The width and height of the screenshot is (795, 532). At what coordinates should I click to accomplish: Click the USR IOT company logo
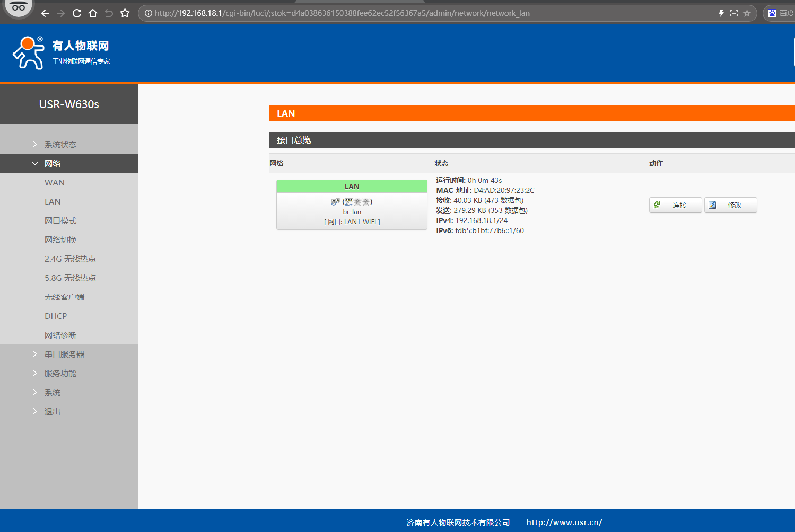coord(61,53)
